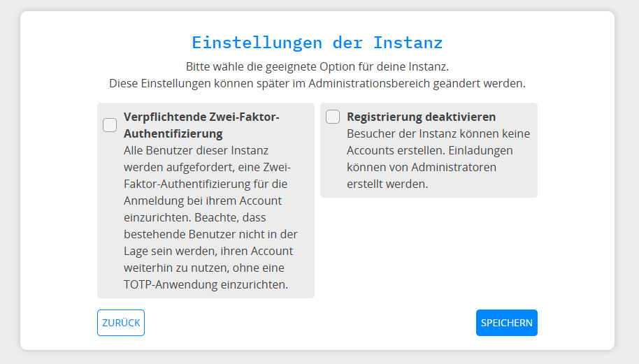Click 'Lage sein werden, ihren Account' line
Image resolution: width=639 pixels, height=364 pixels.
click(208, 252)
